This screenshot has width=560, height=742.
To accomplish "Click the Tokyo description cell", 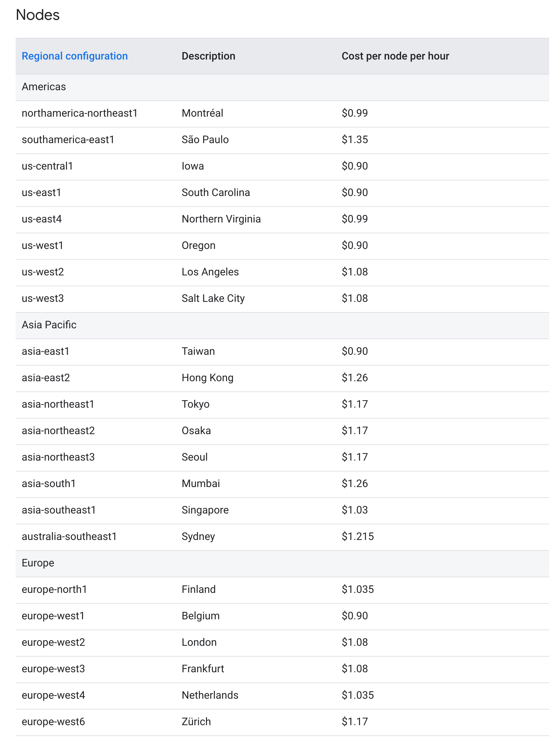I will tap(195, 405).
